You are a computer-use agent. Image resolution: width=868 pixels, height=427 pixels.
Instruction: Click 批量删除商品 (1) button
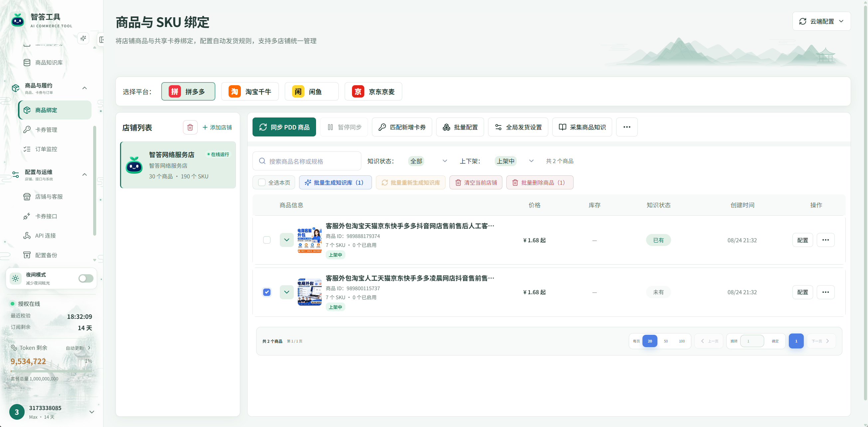pyautogui.click(x=540, y=182)
